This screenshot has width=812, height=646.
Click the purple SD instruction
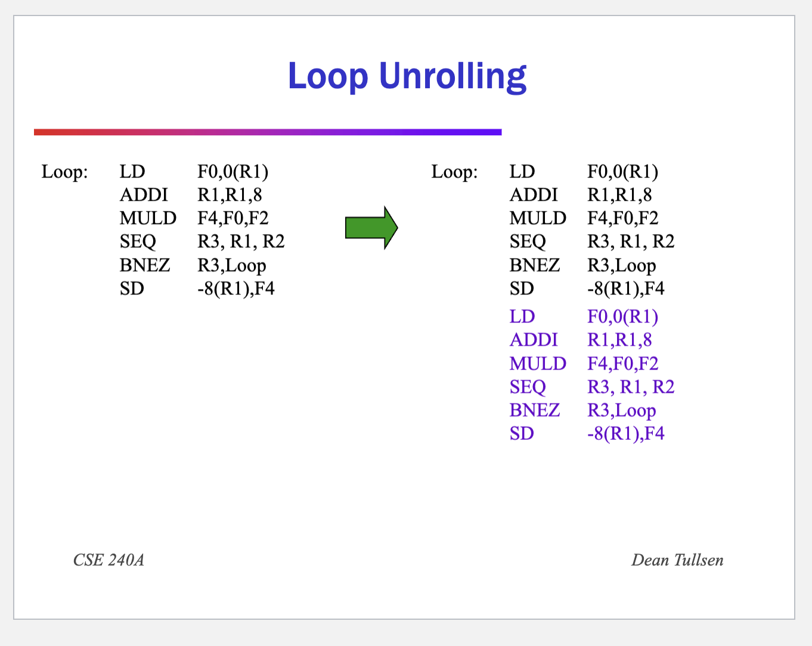[x=522, y=433]
